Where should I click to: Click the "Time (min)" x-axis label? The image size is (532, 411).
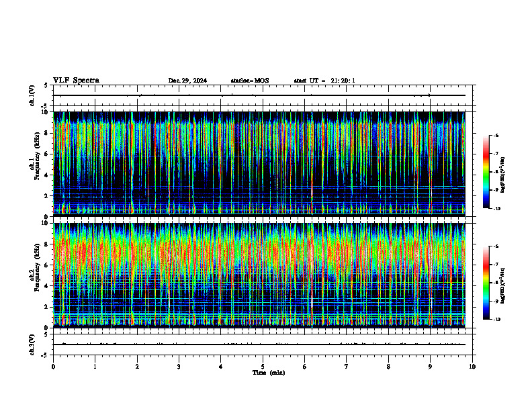click(269, 373)
